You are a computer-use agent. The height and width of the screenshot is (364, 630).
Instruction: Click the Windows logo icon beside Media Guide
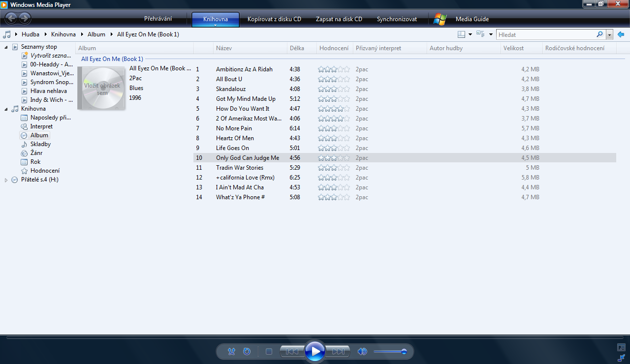click(440, 19)
